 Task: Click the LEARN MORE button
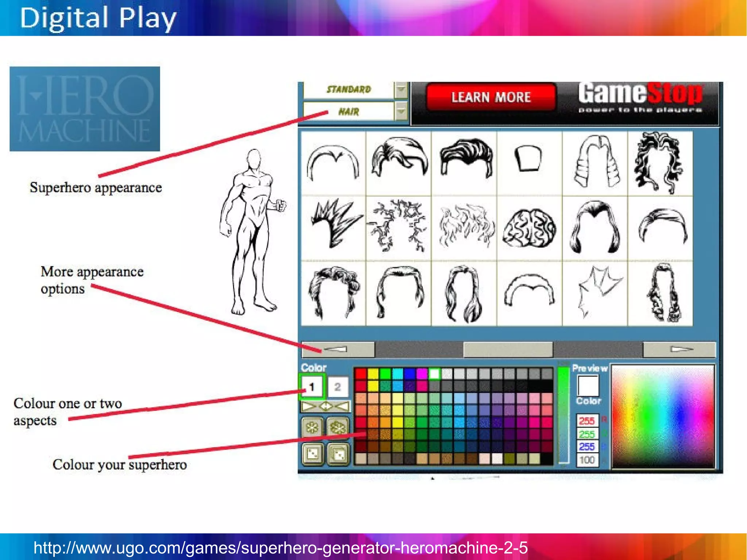[x=491, y=97]
